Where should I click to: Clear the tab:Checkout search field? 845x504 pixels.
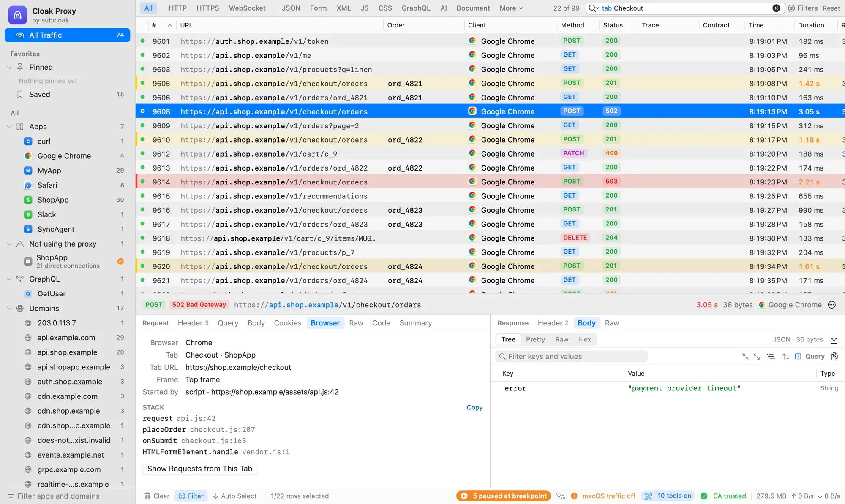(776, 8)
